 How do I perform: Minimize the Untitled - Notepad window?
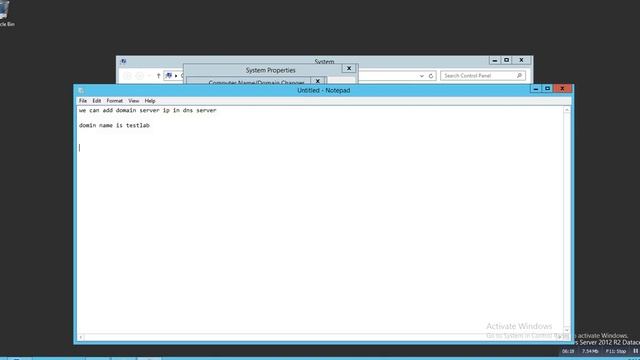pyautogui.click(x=536, y=89)
